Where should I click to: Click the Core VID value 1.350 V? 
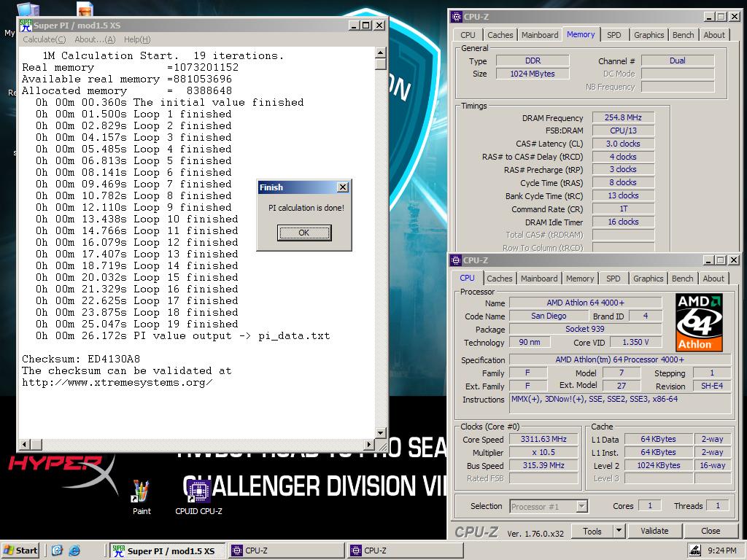(x=635, y=342)
